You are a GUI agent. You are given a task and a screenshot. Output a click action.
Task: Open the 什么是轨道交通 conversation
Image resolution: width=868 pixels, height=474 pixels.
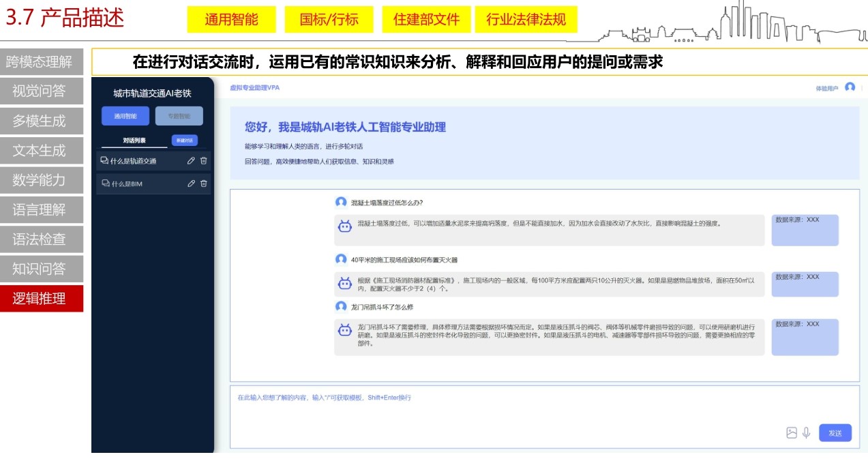(x=153, y=161)
